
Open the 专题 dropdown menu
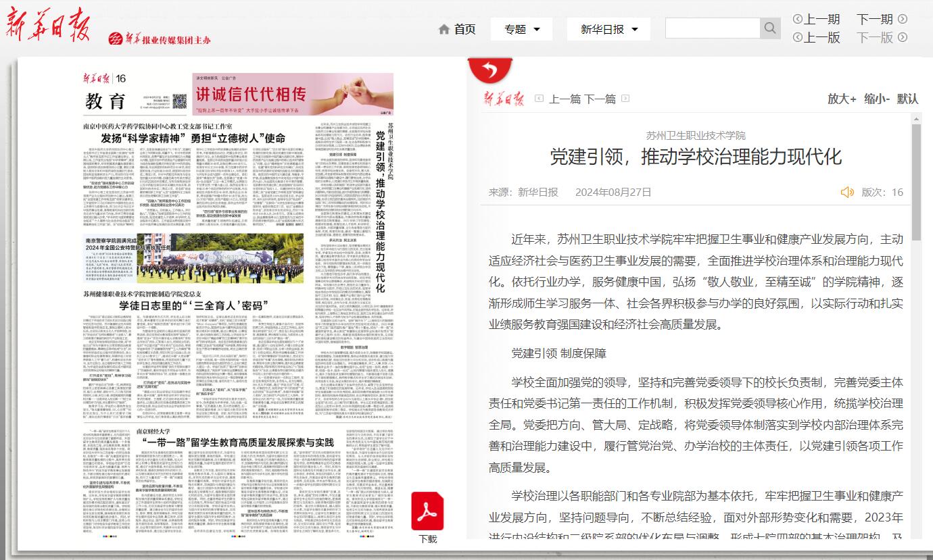521,29
